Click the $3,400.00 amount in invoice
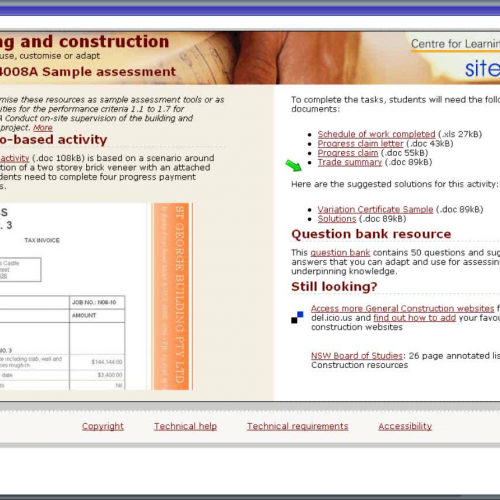Screen dimensions: 500x500 (110, 375)
